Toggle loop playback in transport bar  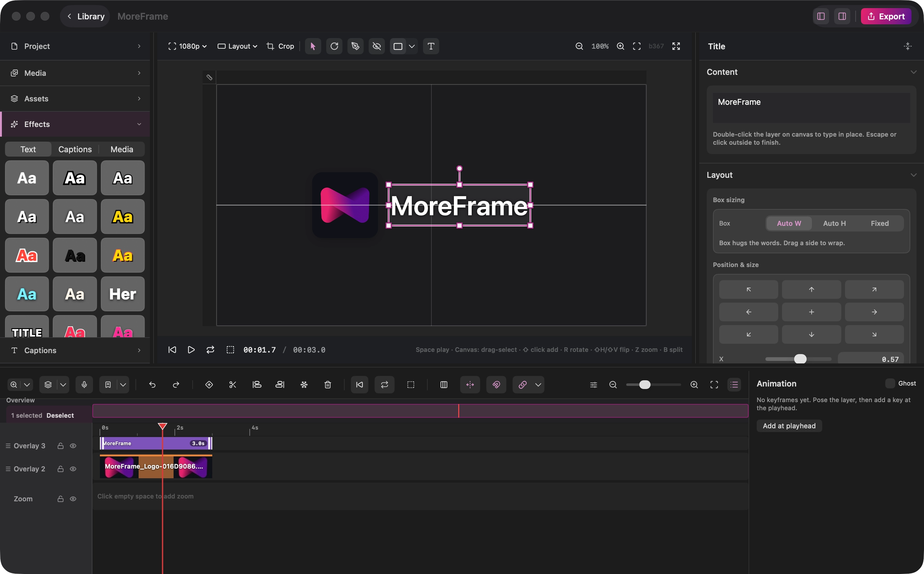pos(210,350)
